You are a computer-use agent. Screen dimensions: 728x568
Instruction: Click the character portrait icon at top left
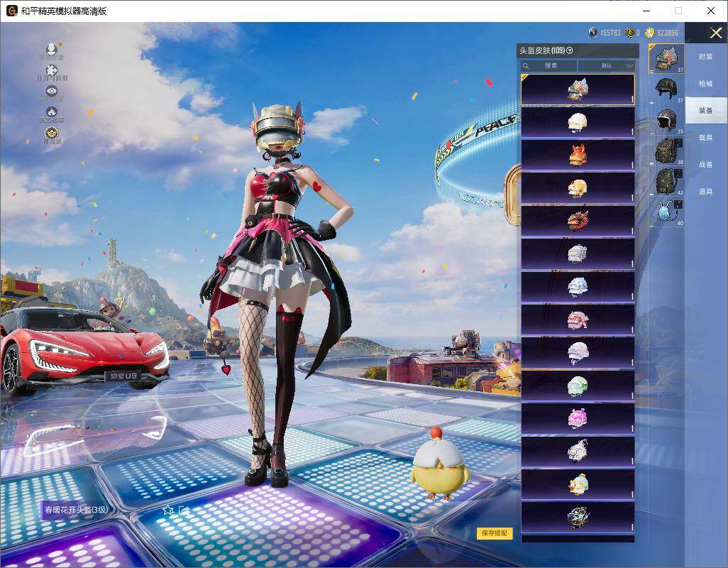point(52,49)
